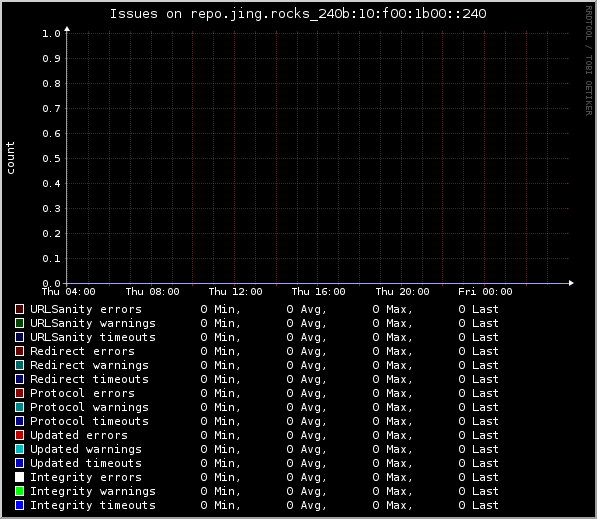Screen dimensions: 597x519
Task: Click the Integrity timeouts blue swatch
Action: 19,505
